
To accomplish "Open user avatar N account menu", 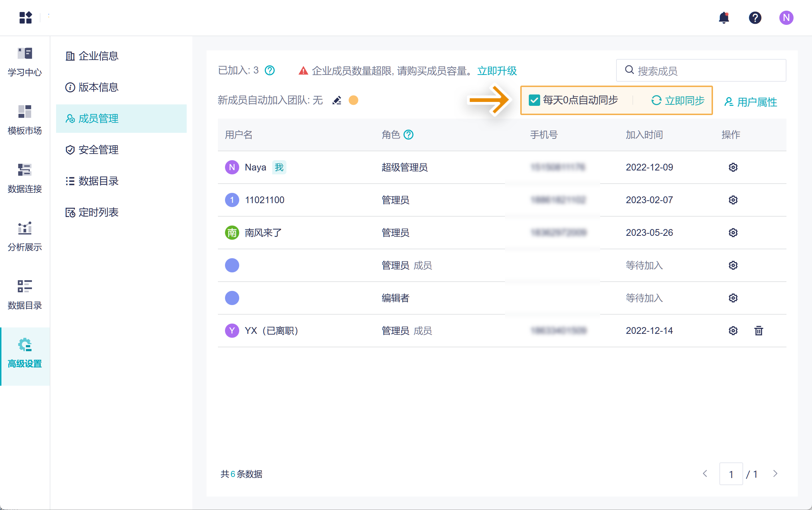I will point(786,18).
